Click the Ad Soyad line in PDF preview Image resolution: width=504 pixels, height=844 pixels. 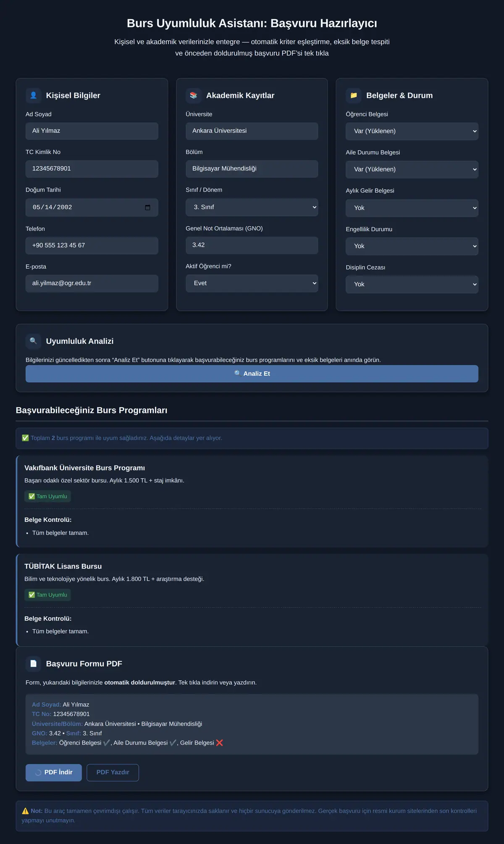pyautogui.click(x=60, y=705)
